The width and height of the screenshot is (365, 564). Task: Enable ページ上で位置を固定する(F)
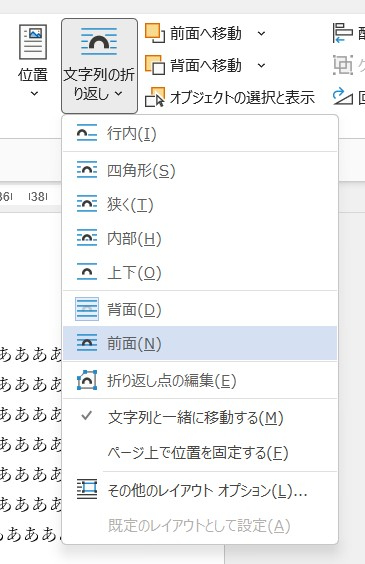200,452
